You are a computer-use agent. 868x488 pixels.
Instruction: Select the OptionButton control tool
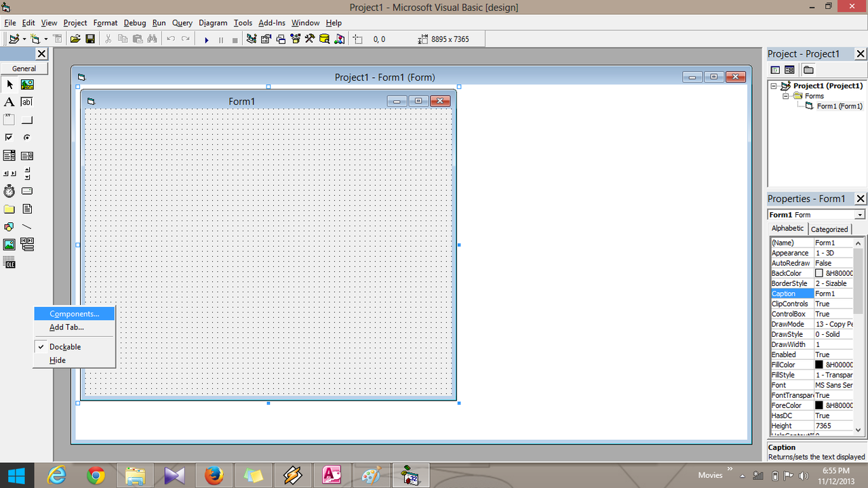27,138
